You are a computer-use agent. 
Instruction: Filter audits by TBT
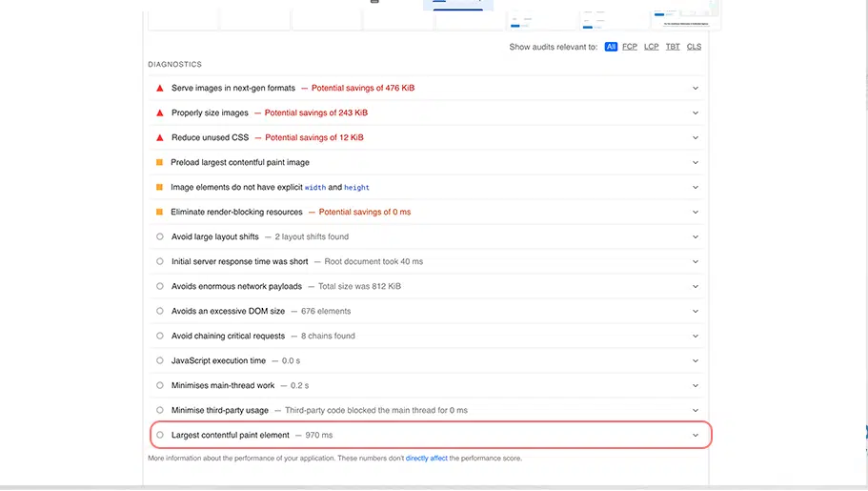pyautogui.click(x=673, y=47)
